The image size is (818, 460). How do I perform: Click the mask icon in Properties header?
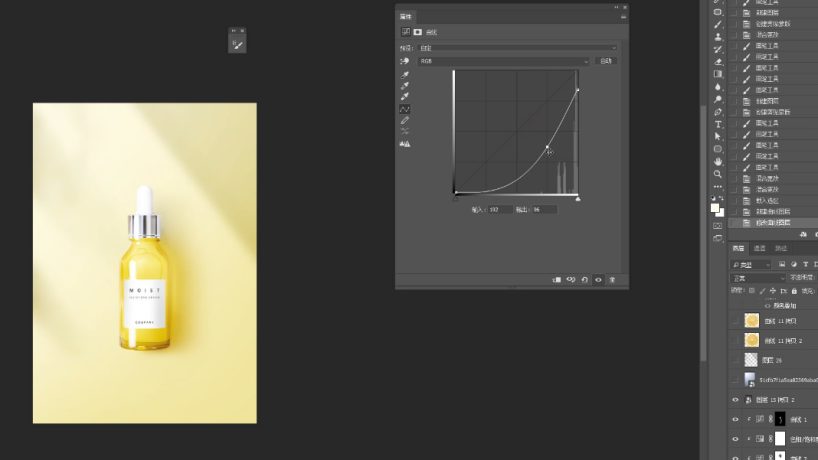(418, 32)
